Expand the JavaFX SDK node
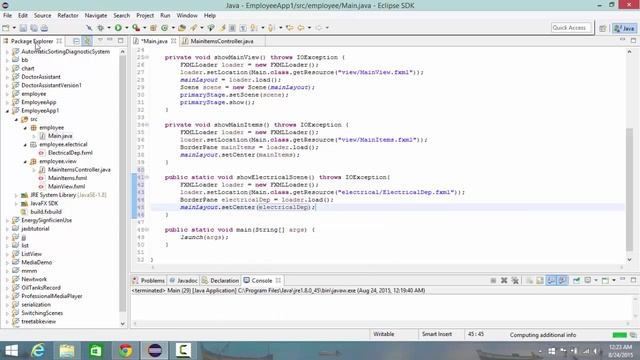This screenshot has width=640, height=360. point(16,204)
